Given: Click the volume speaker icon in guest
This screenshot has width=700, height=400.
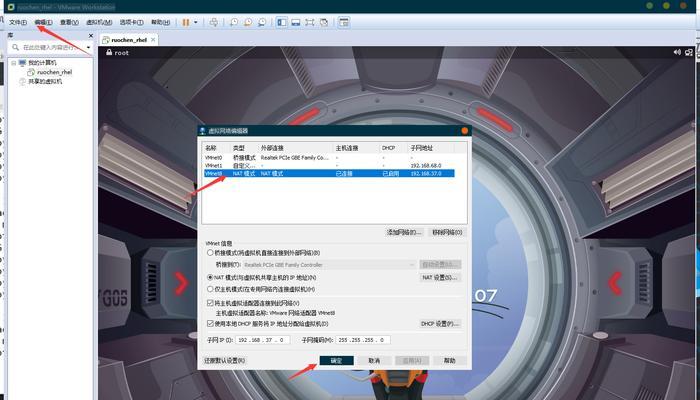Looking at the screenshot, I should coord(677,52).
